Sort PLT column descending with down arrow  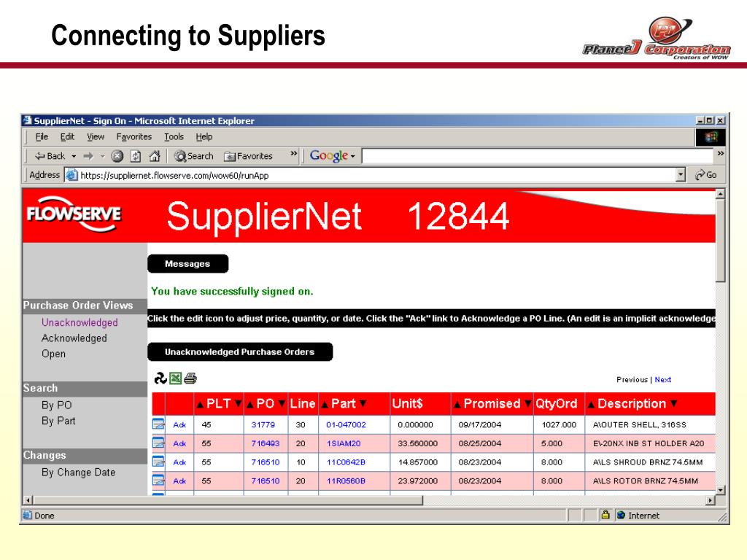pyautogui.click(x=239, y=404)
